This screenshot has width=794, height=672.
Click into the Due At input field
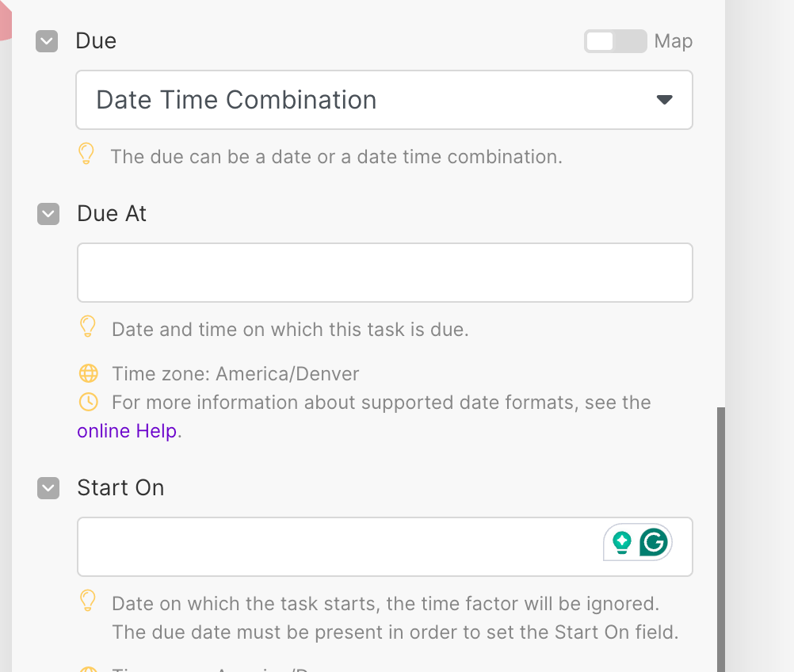coord(384,273)
